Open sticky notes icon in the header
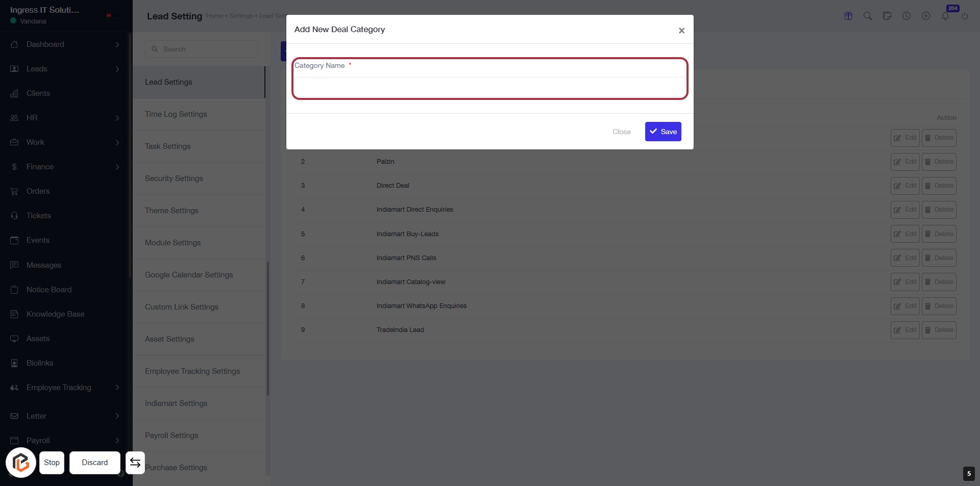The width and height of the screenshot is (980, 486). pos(887,16)
